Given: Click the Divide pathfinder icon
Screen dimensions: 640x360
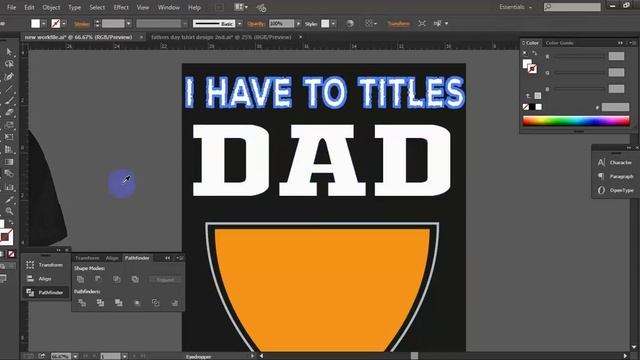Looking at the screenshot, I should pyautogui.click(x=82, y=302).
